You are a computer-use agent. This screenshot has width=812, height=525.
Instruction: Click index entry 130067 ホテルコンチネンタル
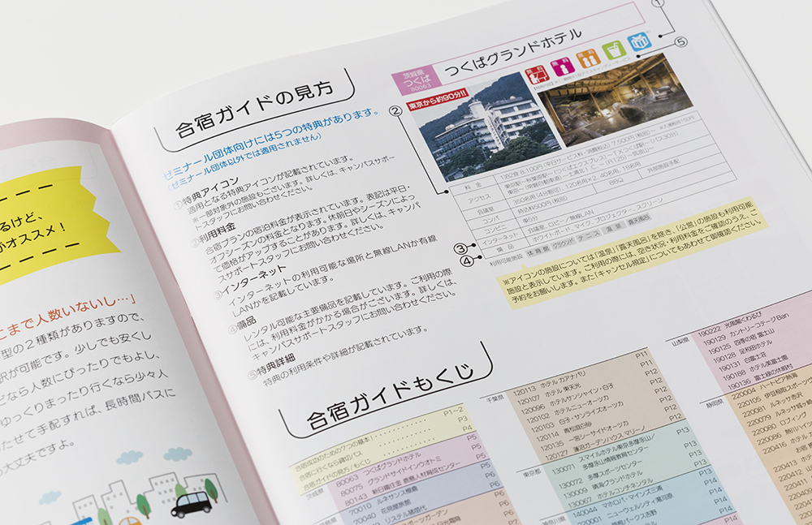[x=610, y=493]
